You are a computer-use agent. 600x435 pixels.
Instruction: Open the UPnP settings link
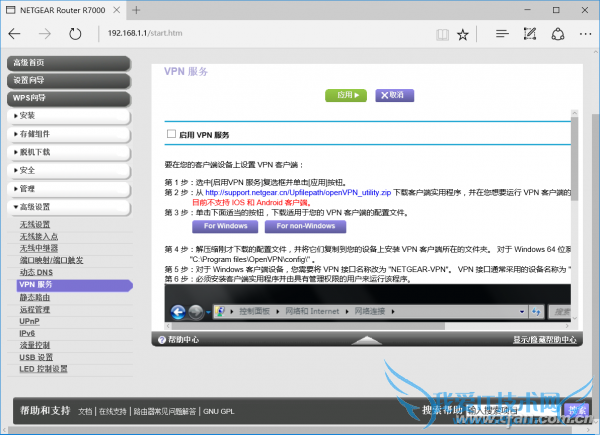tap(29, 321)
